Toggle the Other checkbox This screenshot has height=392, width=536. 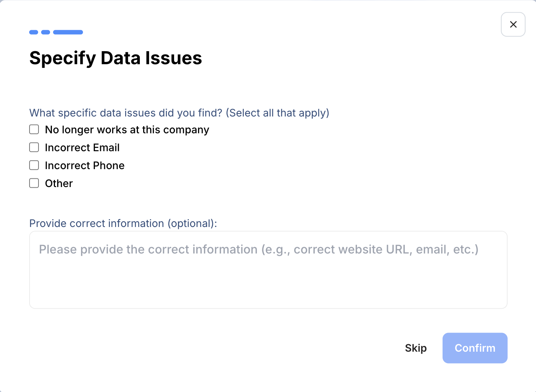34,183
